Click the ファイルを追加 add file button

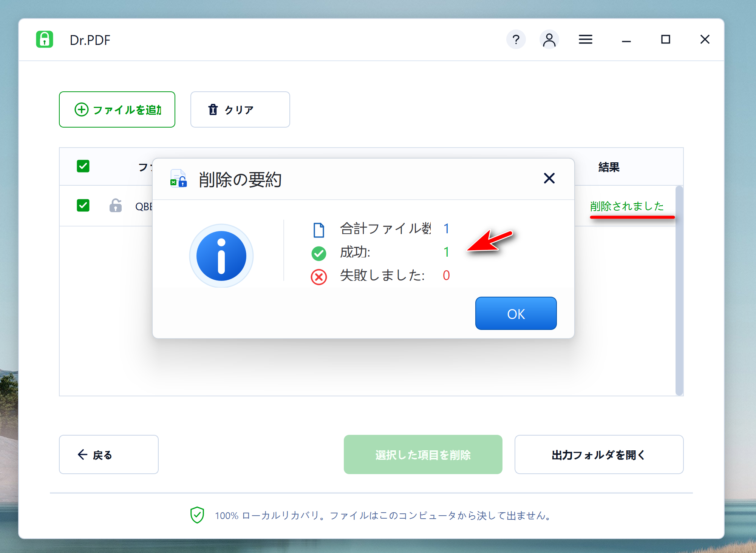(117, 109)
